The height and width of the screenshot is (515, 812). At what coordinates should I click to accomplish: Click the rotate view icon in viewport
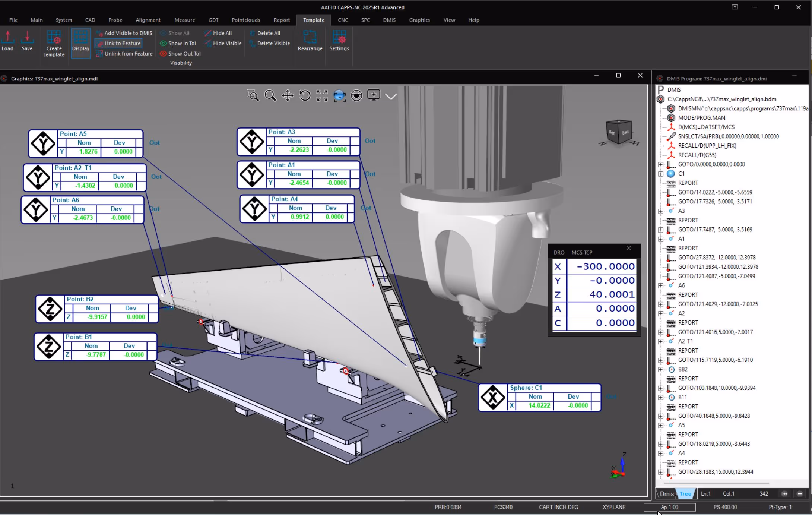click(x=305, y=96)
